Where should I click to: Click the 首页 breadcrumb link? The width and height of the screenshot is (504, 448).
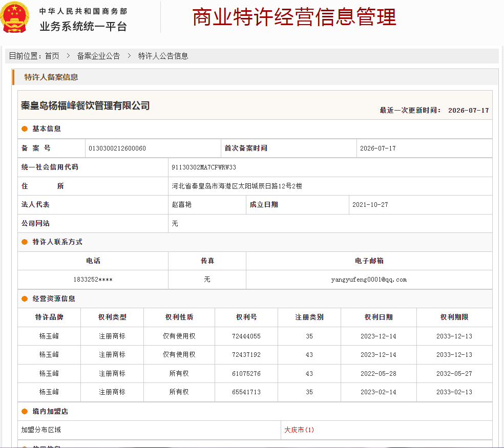coord(52,56)
